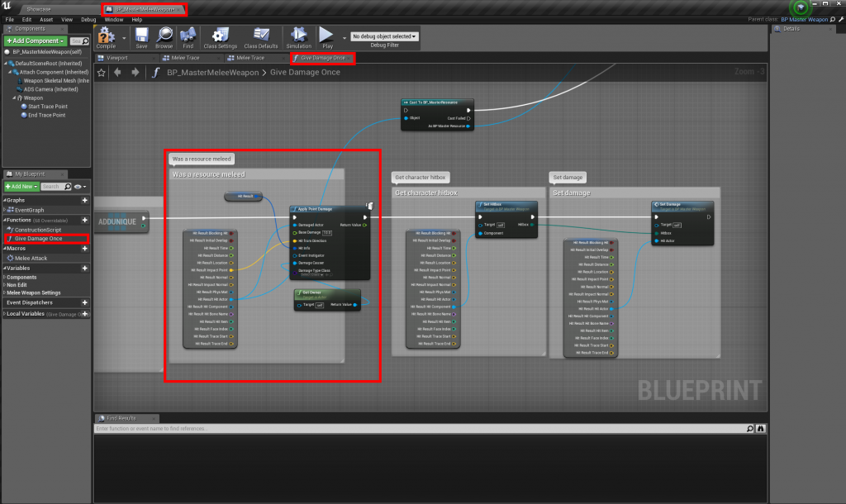Focus the Find Results search input field
846x504 pixels.
[420, 429]
